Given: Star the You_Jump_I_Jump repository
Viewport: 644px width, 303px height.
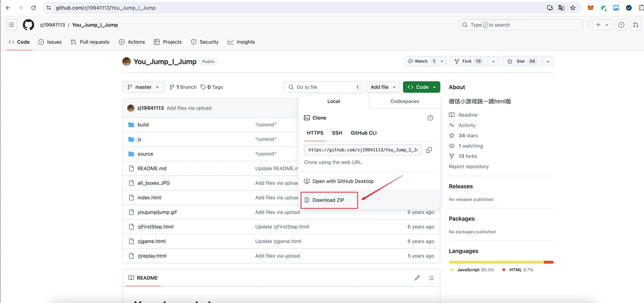Looking at the screenshot, I should (522, 61).
